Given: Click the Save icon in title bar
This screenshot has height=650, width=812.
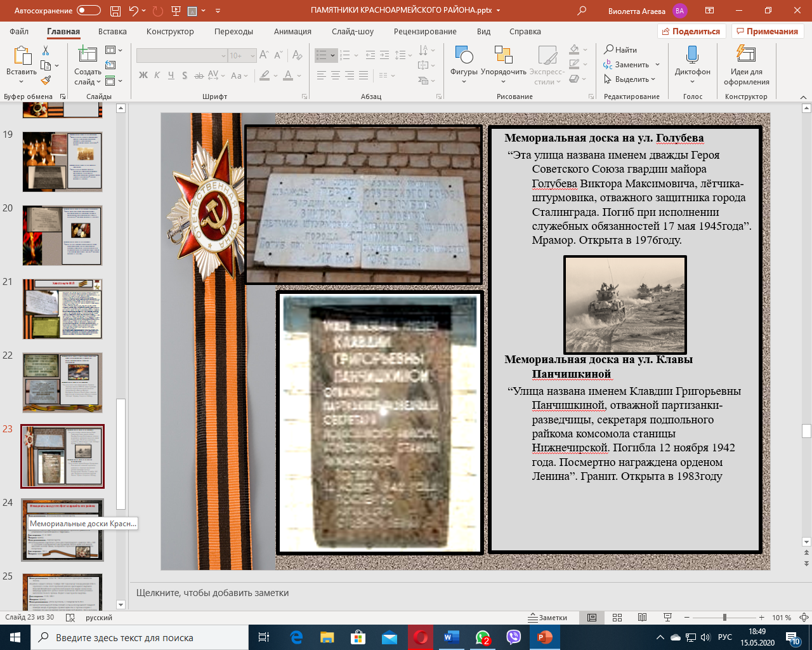Looking at the screenshot, I should click(x=115, y=11).
